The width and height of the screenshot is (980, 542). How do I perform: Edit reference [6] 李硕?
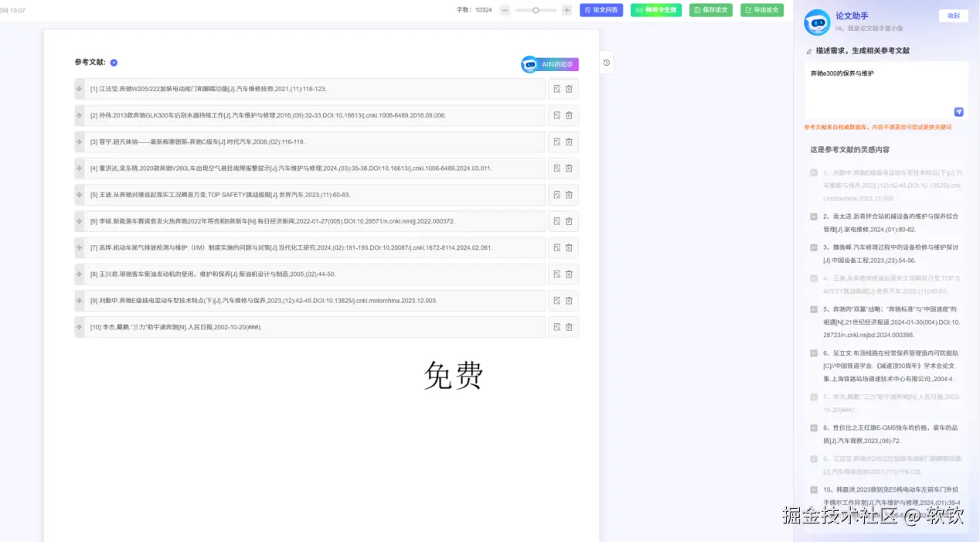coord(556,221)
